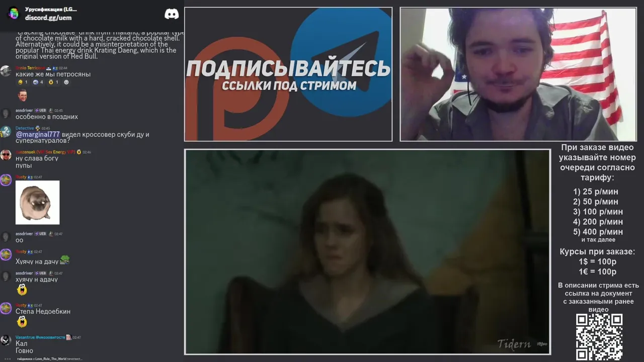Click the UEB tag on assdriver's 02:45 message
Viewport: 644px width, 362px height.
pyautogui.click(x=40, y=110)
